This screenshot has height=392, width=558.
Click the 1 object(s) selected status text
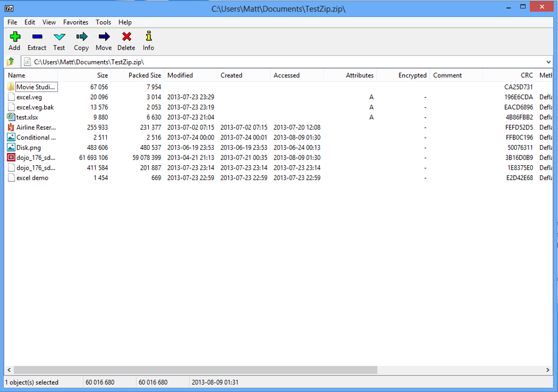(x=32, y=382)
